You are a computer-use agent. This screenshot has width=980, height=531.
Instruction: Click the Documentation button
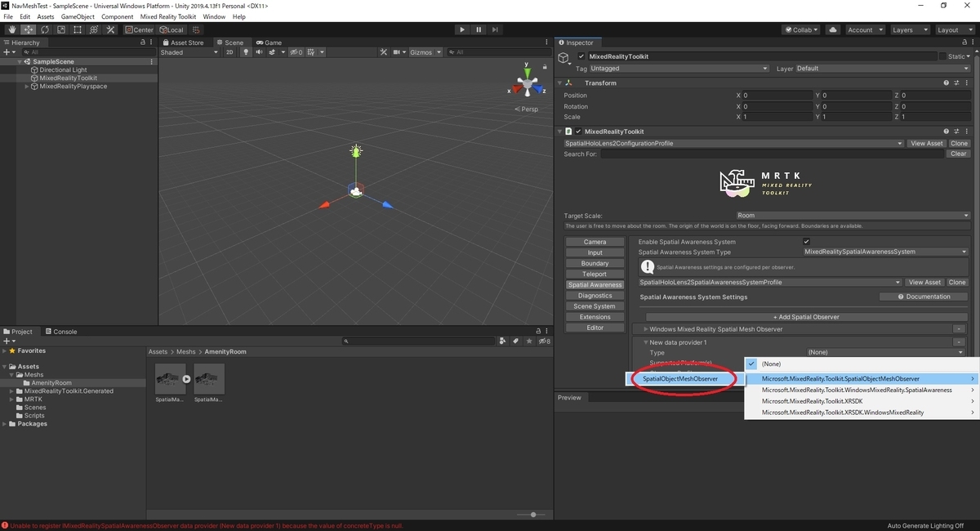point(924,297)
